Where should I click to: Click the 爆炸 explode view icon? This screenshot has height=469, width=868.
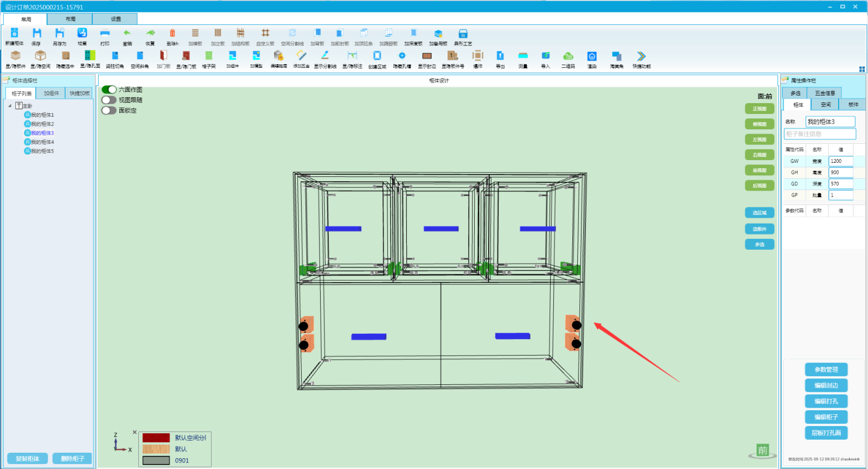pos(477,56)
